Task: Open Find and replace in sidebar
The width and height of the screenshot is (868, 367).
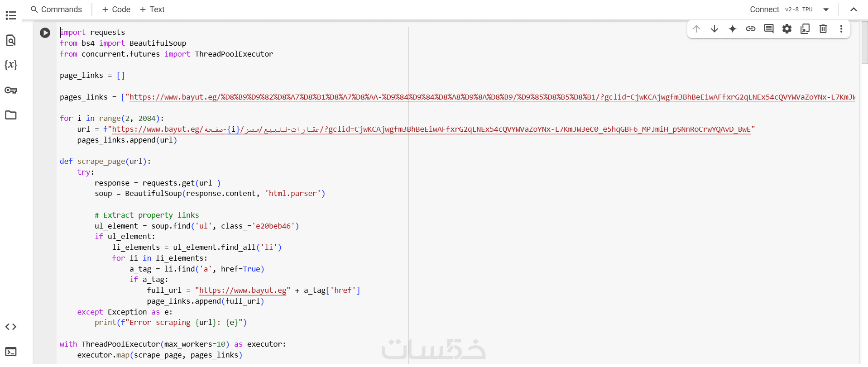Action: point(11,40)
